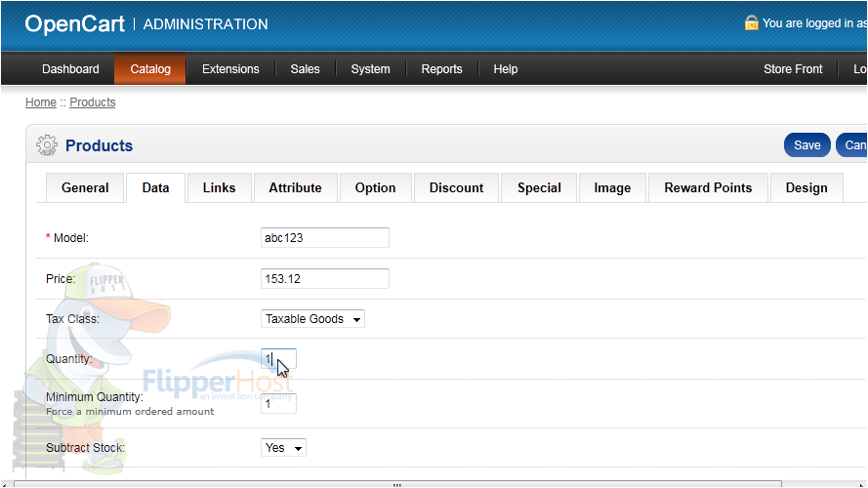Follow the Home breadcrumb link
Image resolution: width=868 pixels, height=488 pixels.
pyautogui.click(x=41, y=102)
